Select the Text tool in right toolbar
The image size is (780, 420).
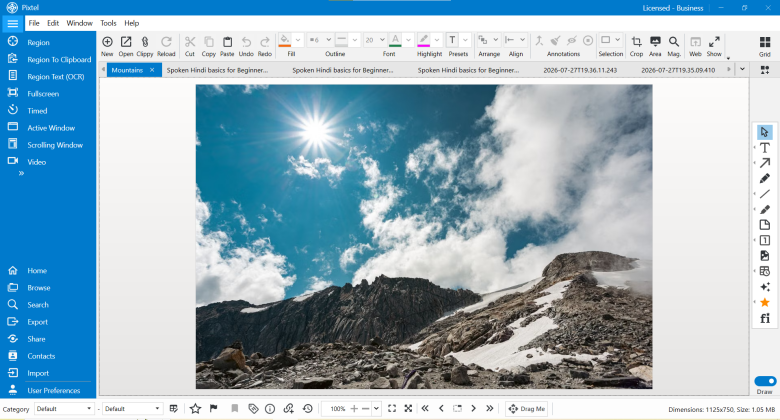[765, 148]
